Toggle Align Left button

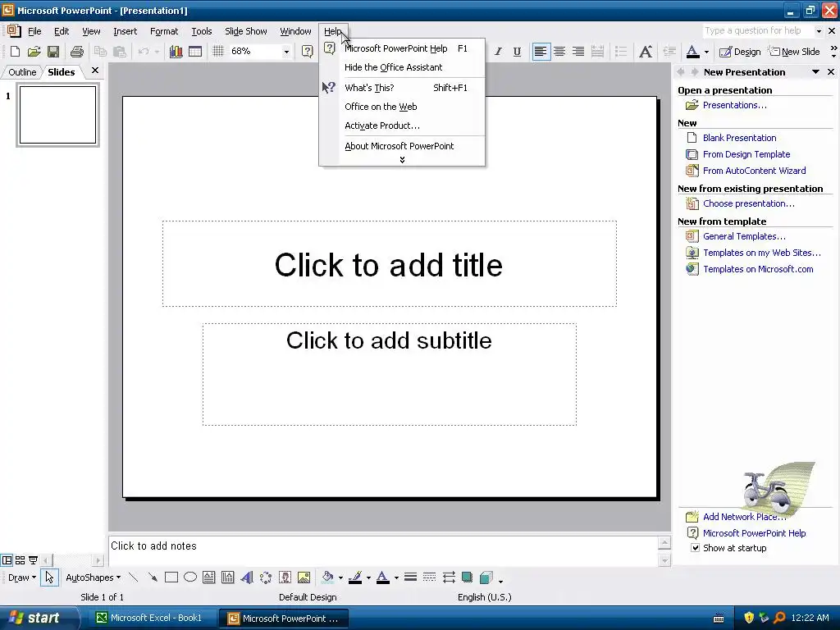(541, 52)
